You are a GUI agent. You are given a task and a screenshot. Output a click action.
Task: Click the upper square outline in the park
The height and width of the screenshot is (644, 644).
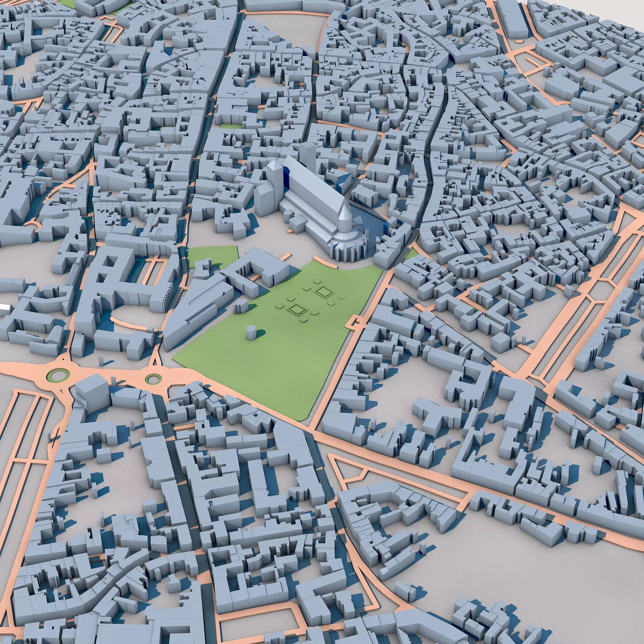(x=324, y=292)
